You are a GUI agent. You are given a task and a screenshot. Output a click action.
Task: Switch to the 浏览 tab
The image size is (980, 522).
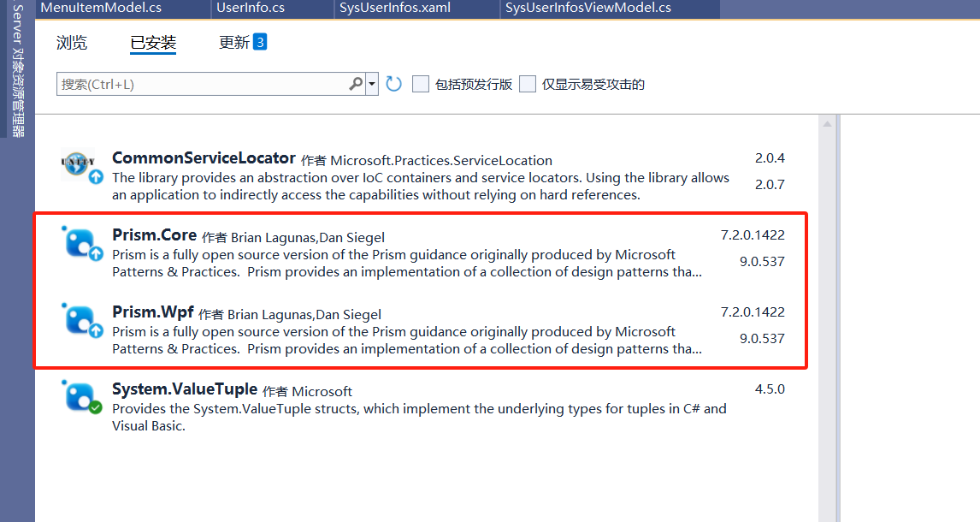coord(72,43)
